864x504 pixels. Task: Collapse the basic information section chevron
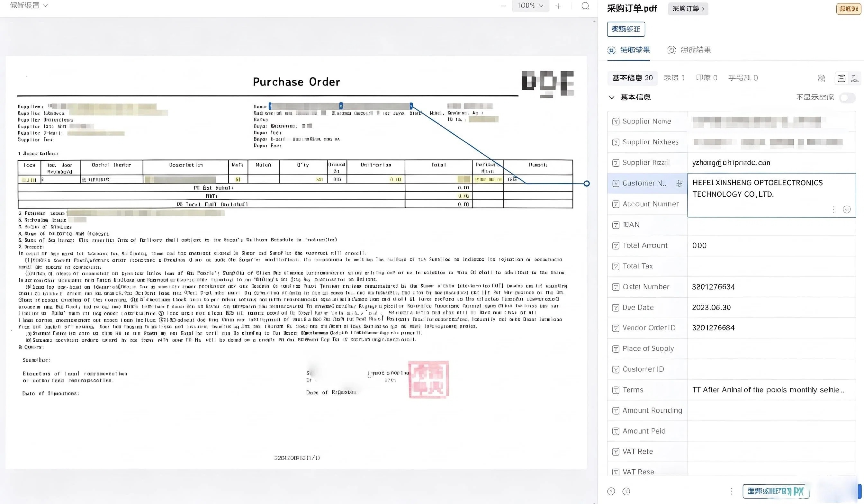(611, 98)
